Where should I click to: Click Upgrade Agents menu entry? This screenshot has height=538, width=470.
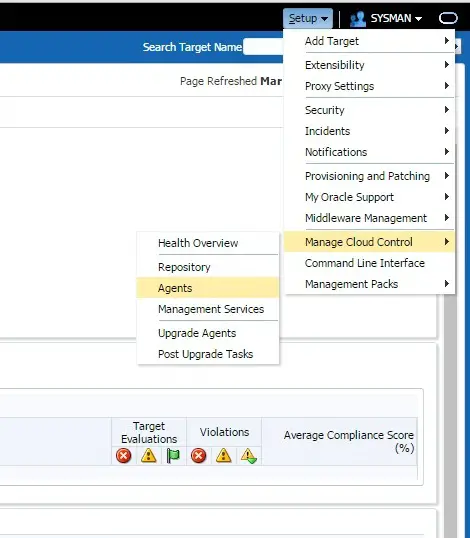tap(208, 333)
